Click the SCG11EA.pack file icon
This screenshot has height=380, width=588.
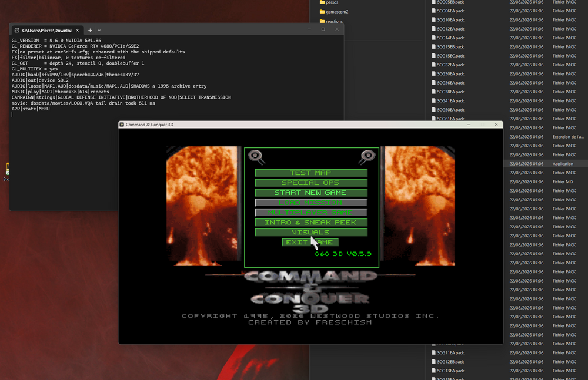(434, 352)
